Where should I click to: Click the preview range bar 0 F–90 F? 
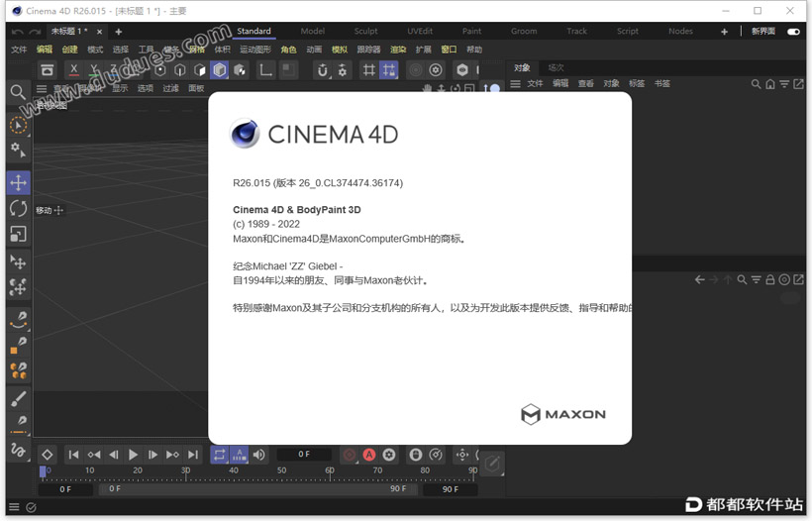pos(257,488)
